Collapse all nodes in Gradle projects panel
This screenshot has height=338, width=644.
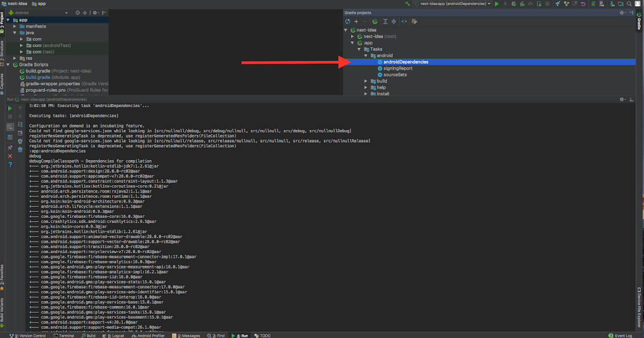tap(393, 21)
